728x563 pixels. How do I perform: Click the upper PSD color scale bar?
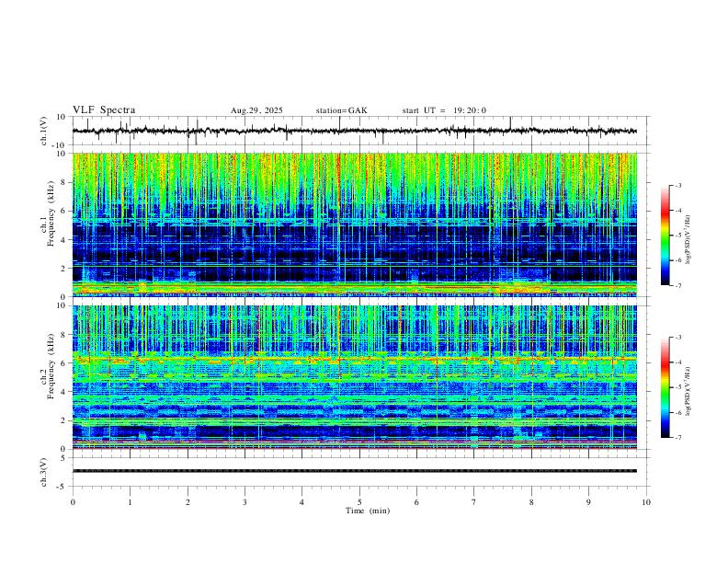(x=665, y=236)
